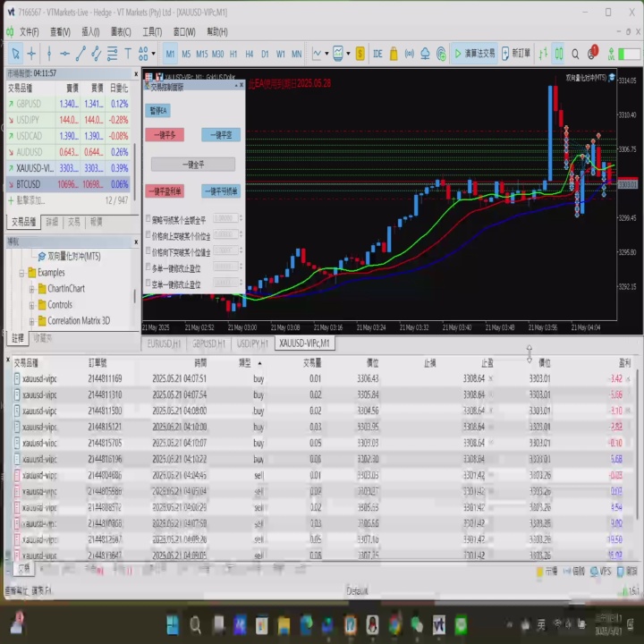Click the IDE toolbar button
The width and height of the screenshot is (644, 644).
coord(378,54)
